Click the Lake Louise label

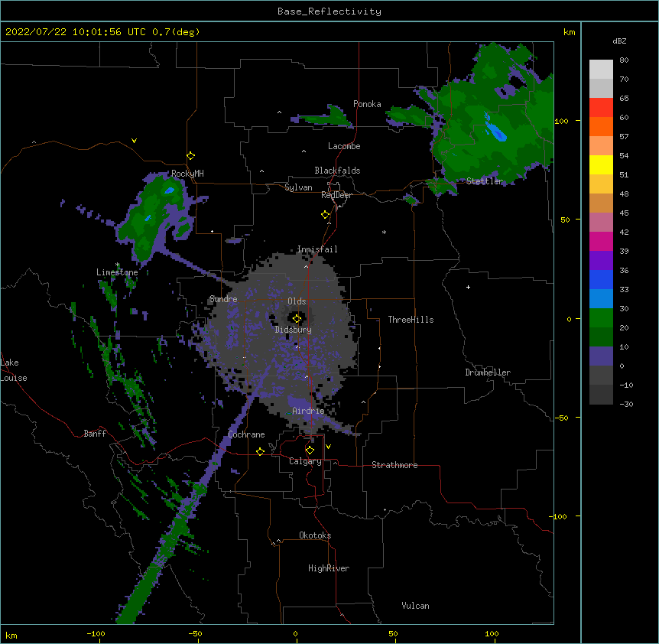click(x=14, y=370)
